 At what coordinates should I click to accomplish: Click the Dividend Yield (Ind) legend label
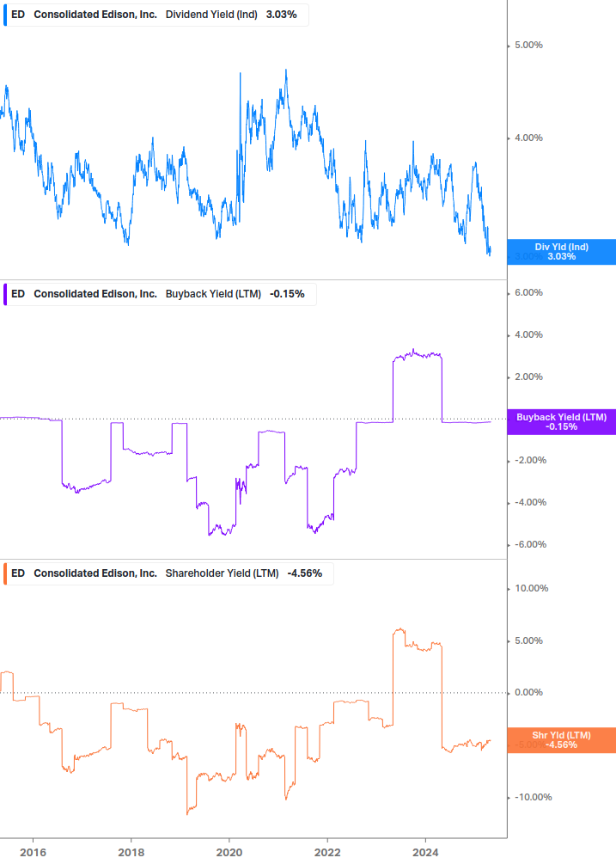click(x=211, y=15)
